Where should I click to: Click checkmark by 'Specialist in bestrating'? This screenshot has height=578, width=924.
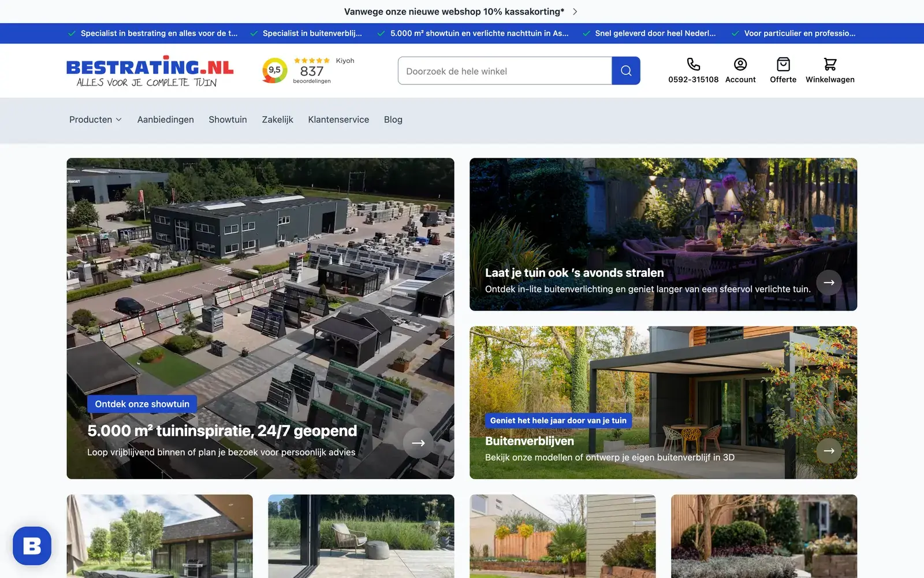coord(72,34)
